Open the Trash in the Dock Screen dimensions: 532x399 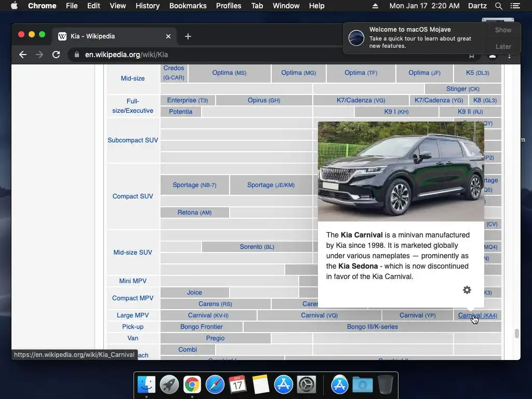point(385,385)
